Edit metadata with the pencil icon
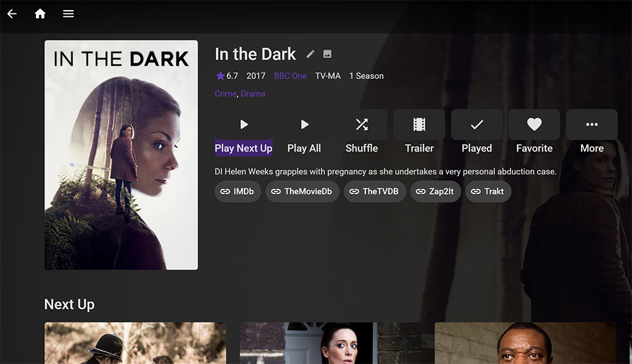The height and width of the screenshot is (364, 632). (310, 54)
